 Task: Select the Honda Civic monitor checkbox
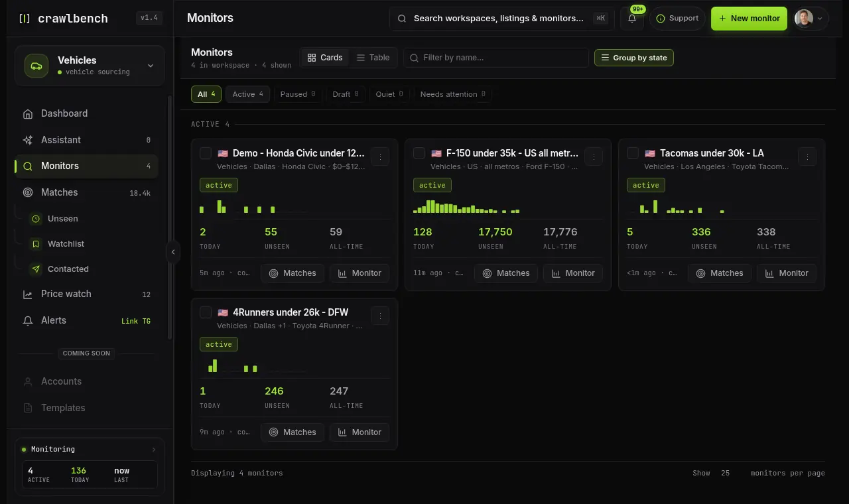[x=206, y=153]
